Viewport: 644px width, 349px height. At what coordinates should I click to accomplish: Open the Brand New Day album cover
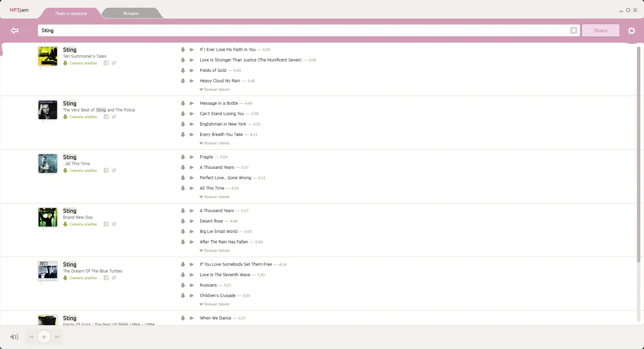pyautogui.click(x=48, y=217)
